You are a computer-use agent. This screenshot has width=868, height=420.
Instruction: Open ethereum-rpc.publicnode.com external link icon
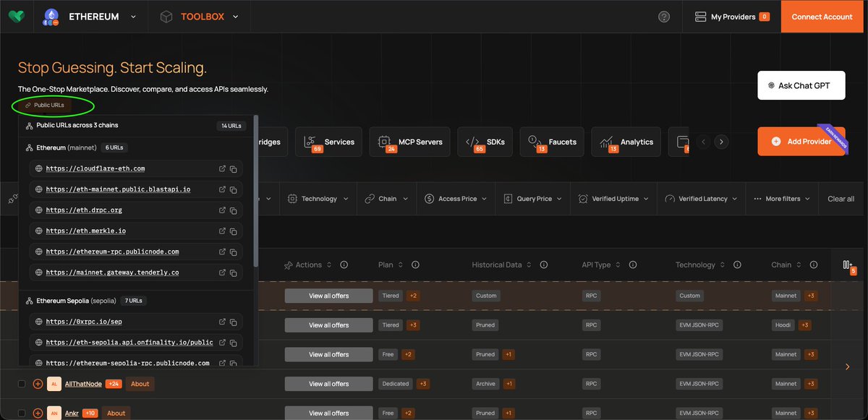click(222, 252)
